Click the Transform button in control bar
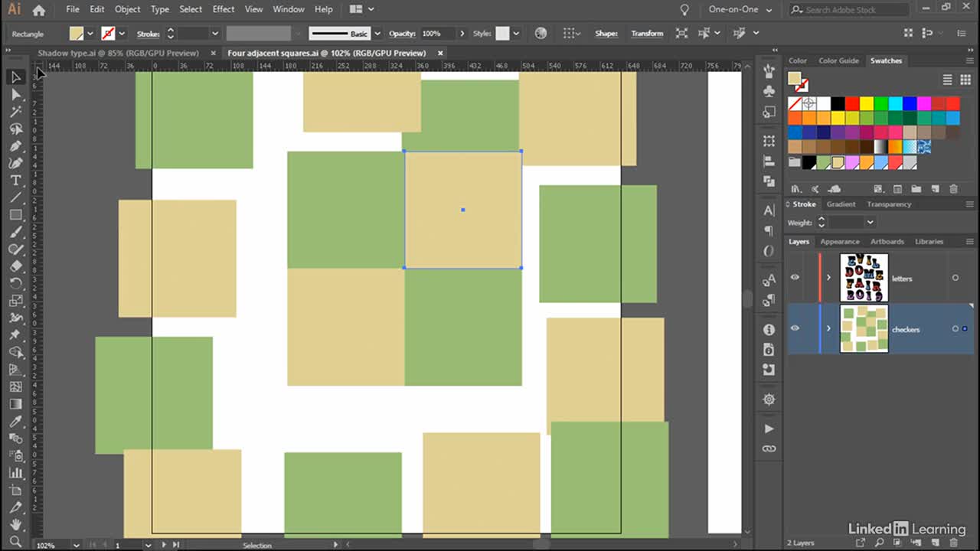Viewport: 980px width, 551px height. coord(647,34)
